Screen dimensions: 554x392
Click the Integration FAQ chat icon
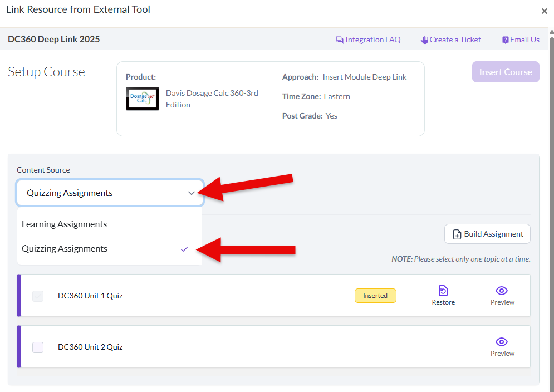coord(339,40)
